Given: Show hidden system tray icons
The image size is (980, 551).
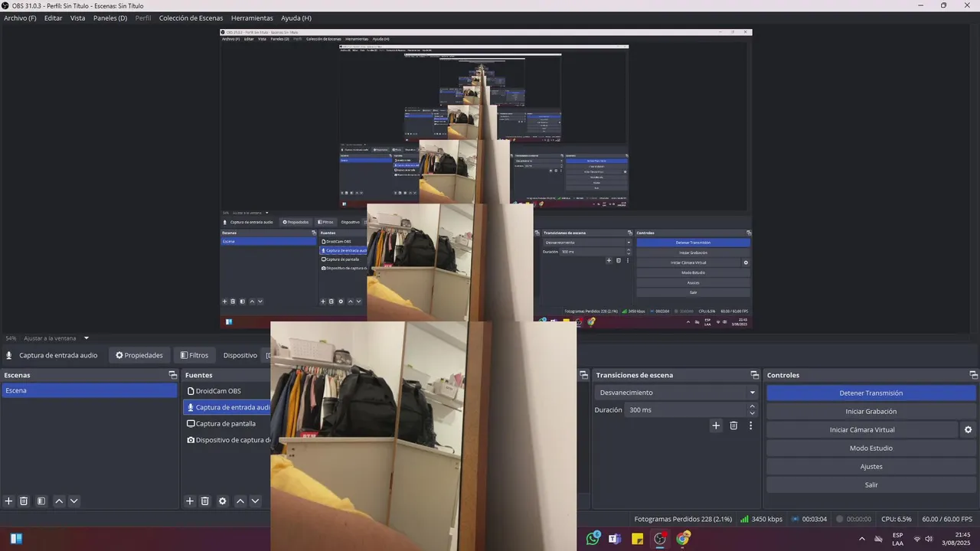Looking at the screenshot, I should [862, 539].
